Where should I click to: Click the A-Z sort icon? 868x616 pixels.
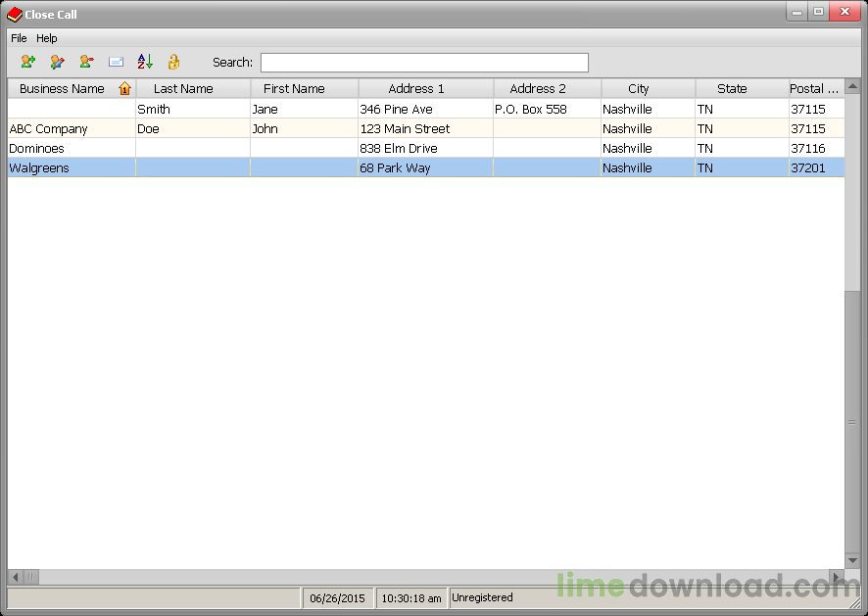coord(145,62)
